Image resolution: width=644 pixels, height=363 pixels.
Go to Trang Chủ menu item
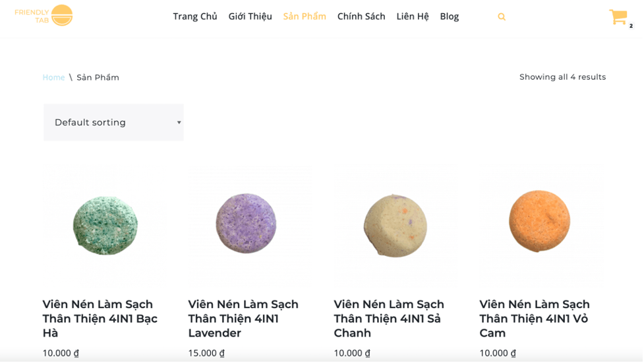194,16
